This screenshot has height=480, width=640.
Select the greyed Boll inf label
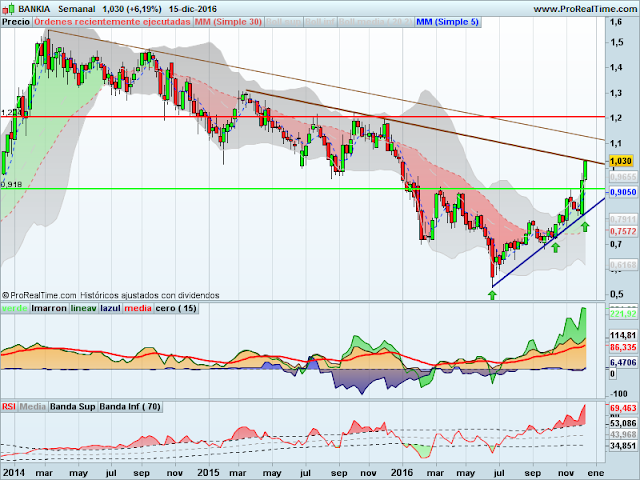click(x=320, y=22)
